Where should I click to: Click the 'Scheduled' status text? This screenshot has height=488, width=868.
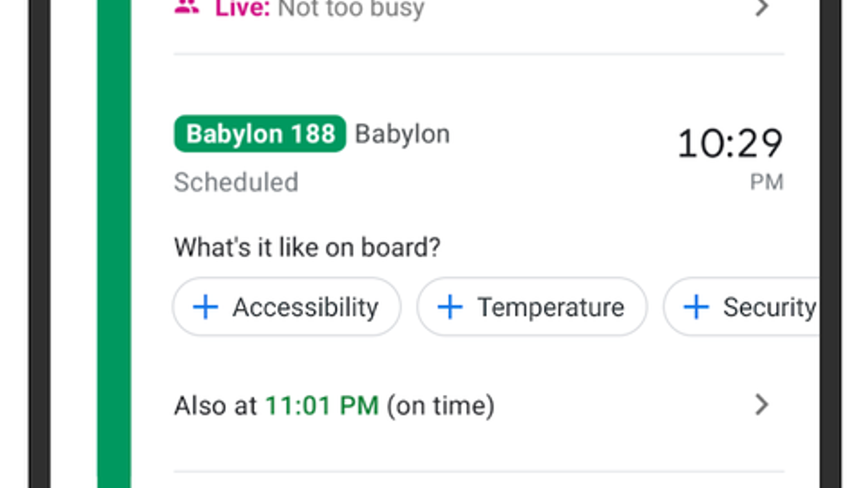point(236,182)
